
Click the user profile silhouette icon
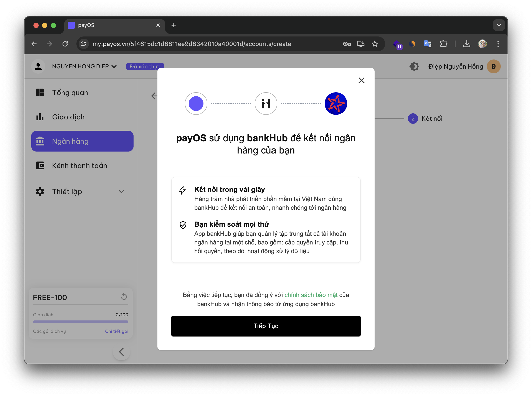coord(38,66)
